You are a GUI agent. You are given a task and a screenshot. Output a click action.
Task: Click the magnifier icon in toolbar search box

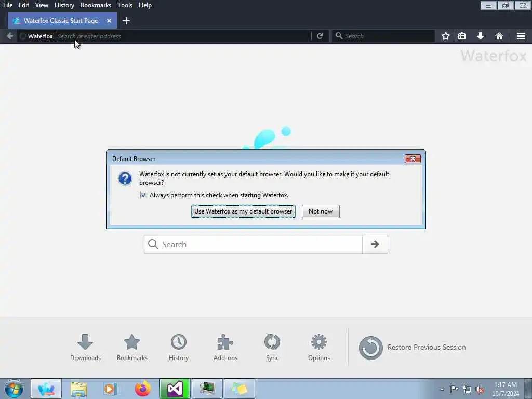coord(339,36)
